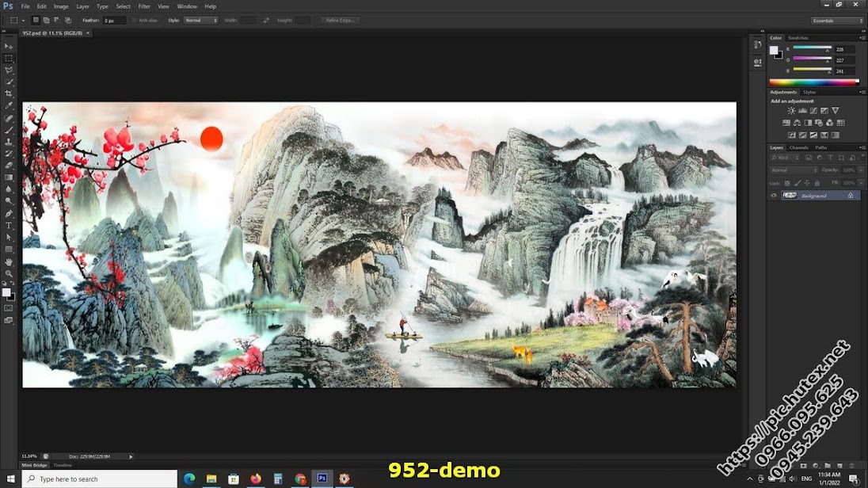Select the Pen tool
Image resolution: width=868 pixels, height=488 pixels.
[9, 214]
